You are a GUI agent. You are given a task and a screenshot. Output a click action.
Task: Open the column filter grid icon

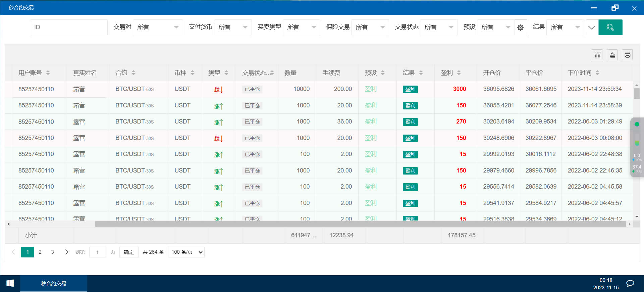click(597, 55)
